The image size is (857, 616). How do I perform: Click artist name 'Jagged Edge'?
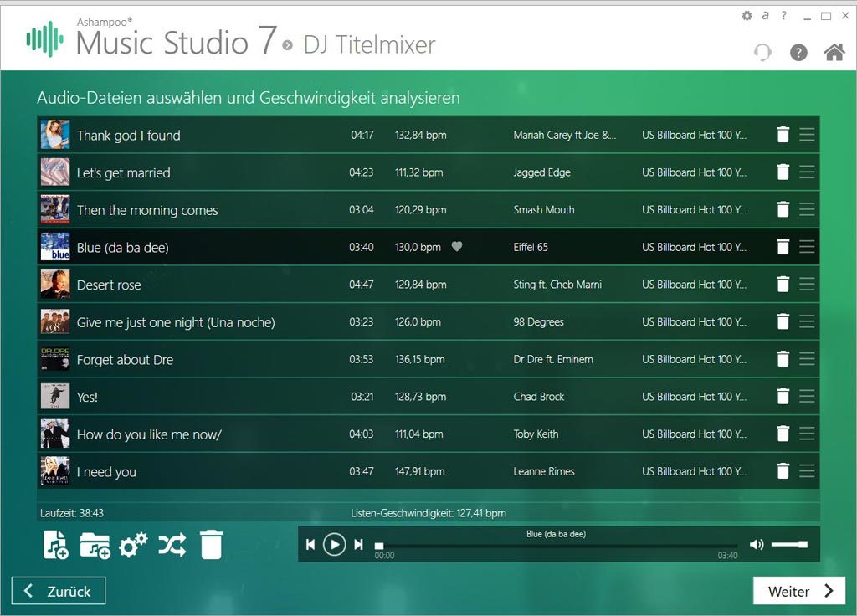pyautogui.click(x=541, y=172)
